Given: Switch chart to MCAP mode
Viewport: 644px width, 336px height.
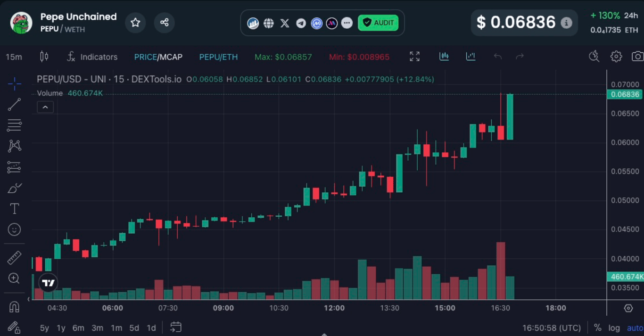Looking at the screenshot, I should pos(171,57).
